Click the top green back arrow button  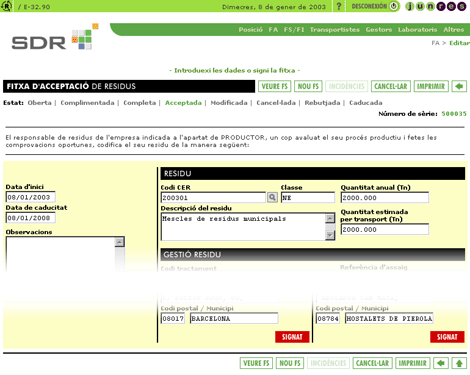[x=459, y=86]
